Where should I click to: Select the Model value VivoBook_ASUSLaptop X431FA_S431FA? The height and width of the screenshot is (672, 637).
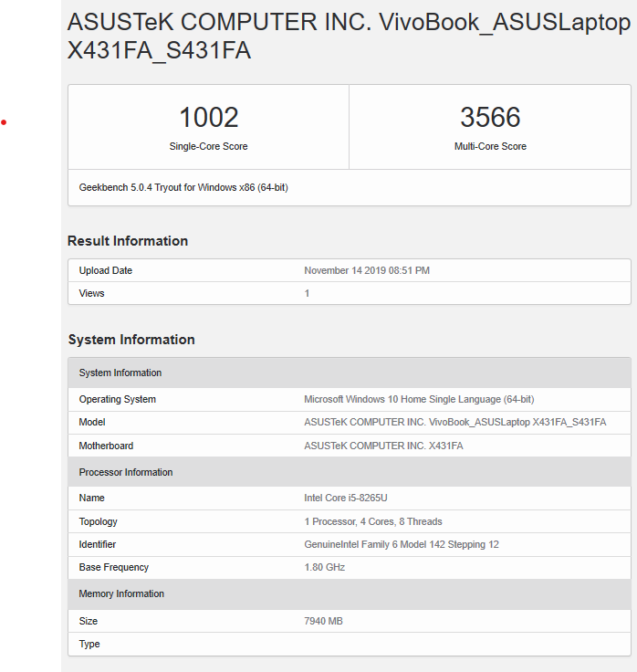(x=455, y=422)
